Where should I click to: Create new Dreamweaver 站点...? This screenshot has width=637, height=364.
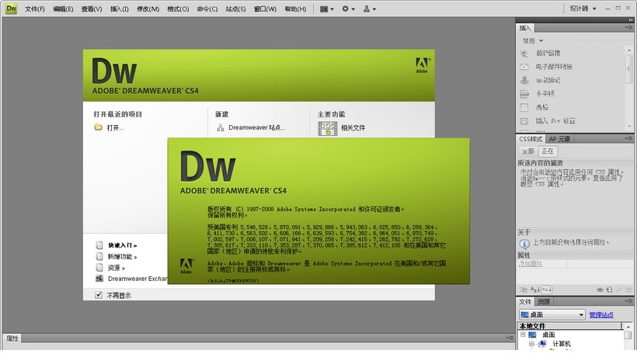click(251, 127)
